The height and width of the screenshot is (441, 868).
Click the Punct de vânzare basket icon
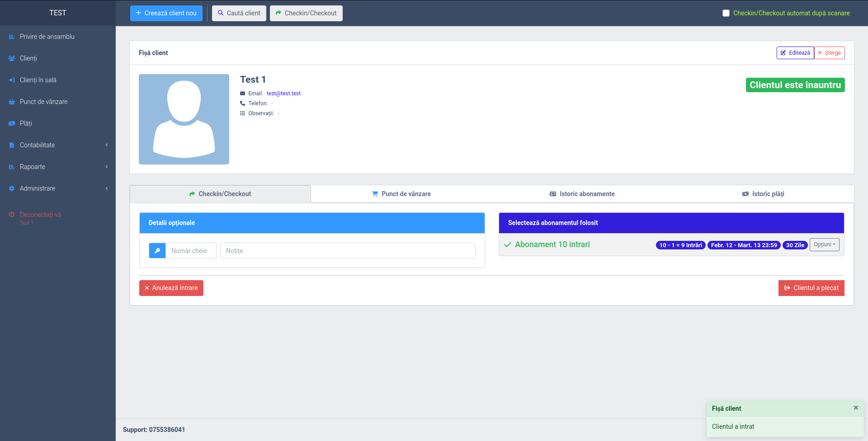[12, 102]
